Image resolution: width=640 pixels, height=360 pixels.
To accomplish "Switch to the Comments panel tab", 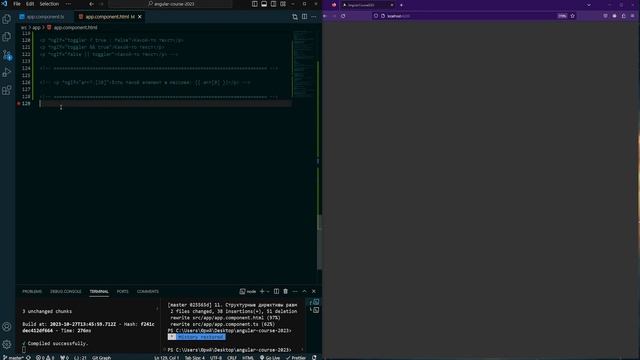I will click(148, 291).
